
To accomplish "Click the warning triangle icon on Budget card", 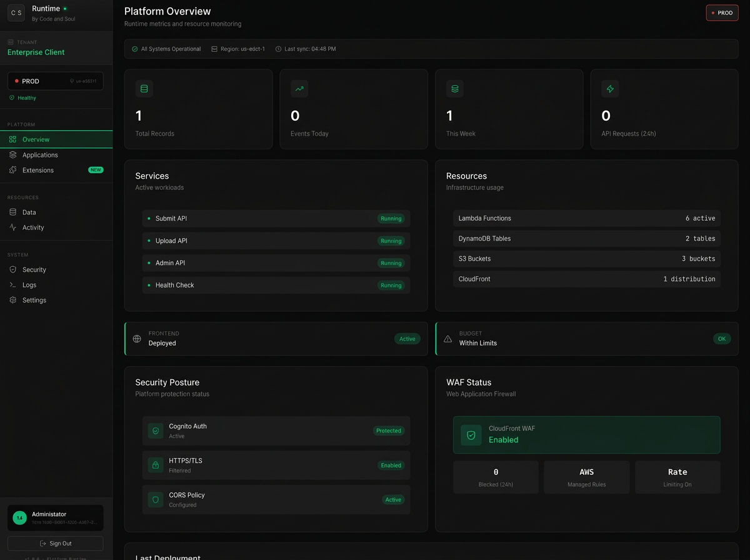I will (x=447, y=339).
